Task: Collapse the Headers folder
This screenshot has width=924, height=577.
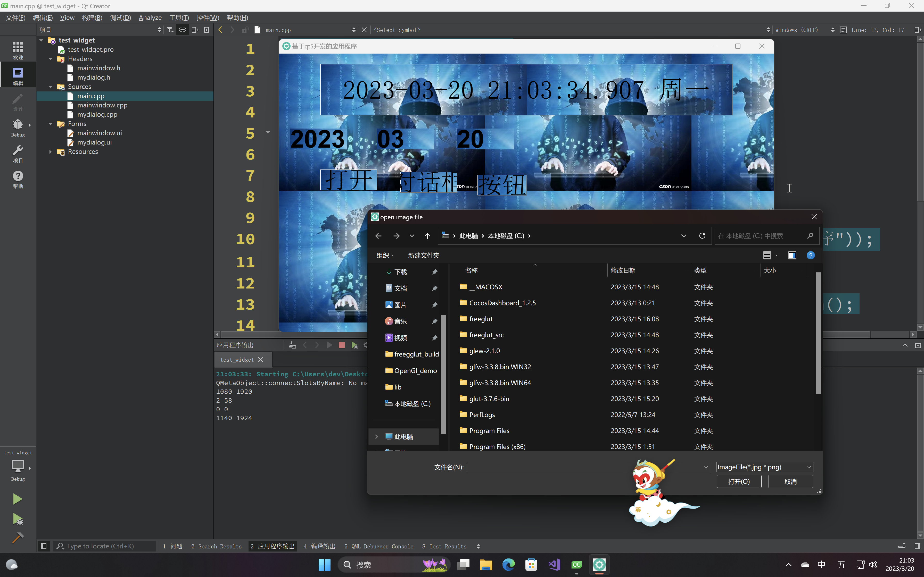Action: 50,59
